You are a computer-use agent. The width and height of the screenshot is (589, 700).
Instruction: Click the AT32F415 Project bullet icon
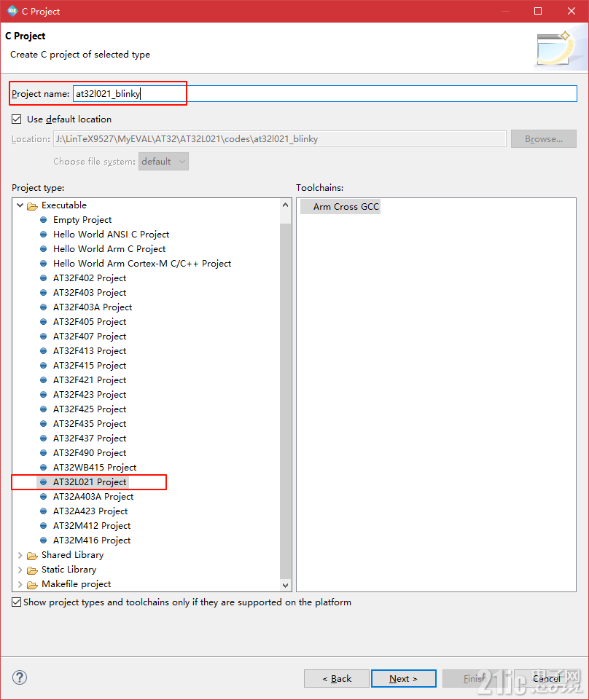coord(43,365)
